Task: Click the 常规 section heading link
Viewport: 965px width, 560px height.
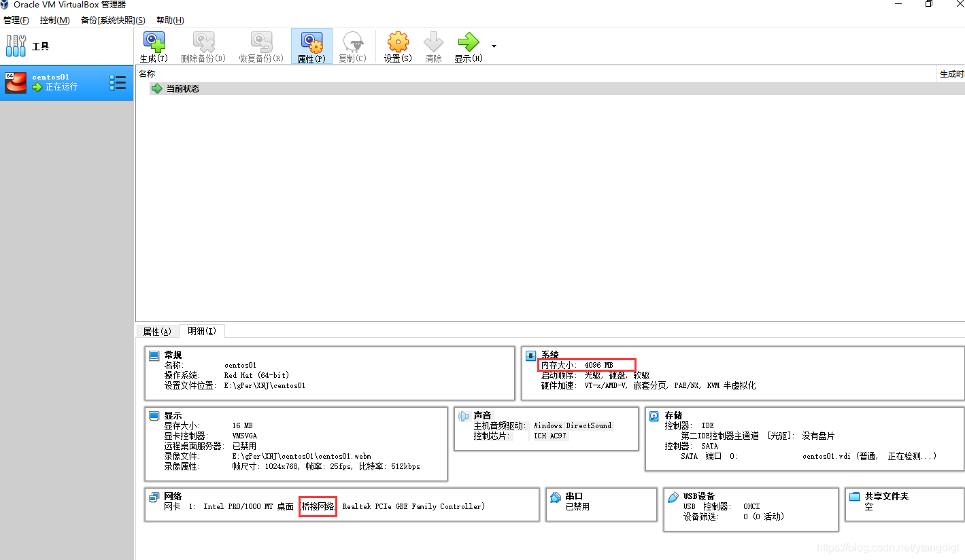Action: point(173,355)
